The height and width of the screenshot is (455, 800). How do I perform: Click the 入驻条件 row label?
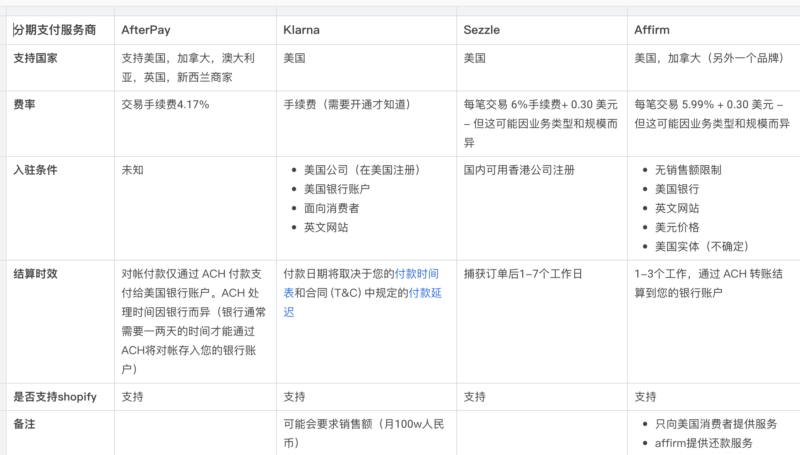[x=35, y=170]
